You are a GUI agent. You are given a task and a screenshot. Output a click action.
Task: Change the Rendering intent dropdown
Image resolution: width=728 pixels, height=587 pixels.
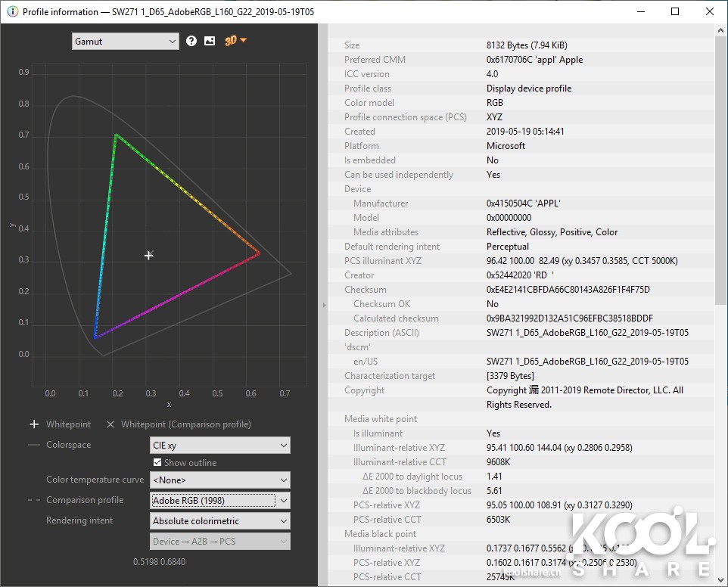tap(220, 520)
